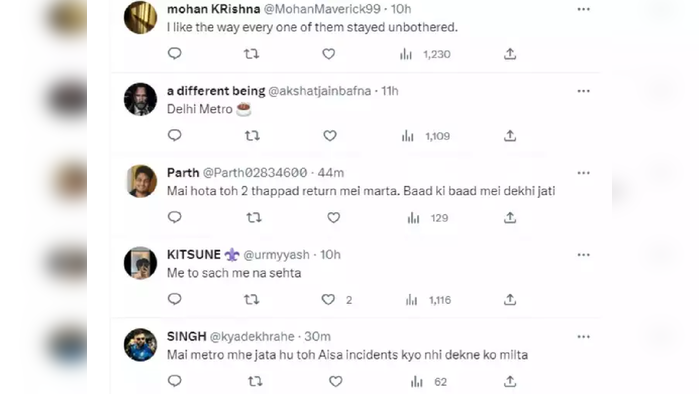This screenshot has height=394, width=699.
Task: View a different being's profile picture
Action: coord(140,99)
